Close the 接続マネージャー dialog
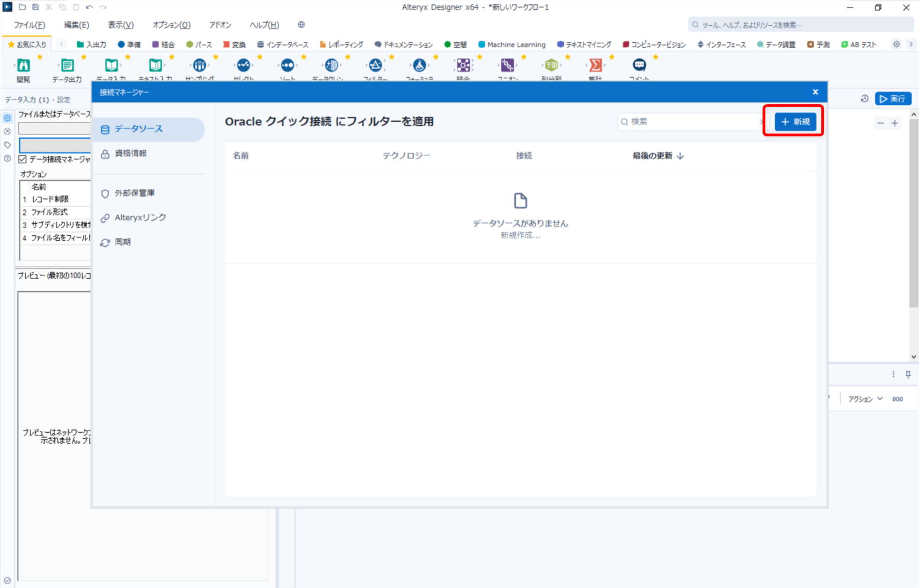 click(815, 92)
